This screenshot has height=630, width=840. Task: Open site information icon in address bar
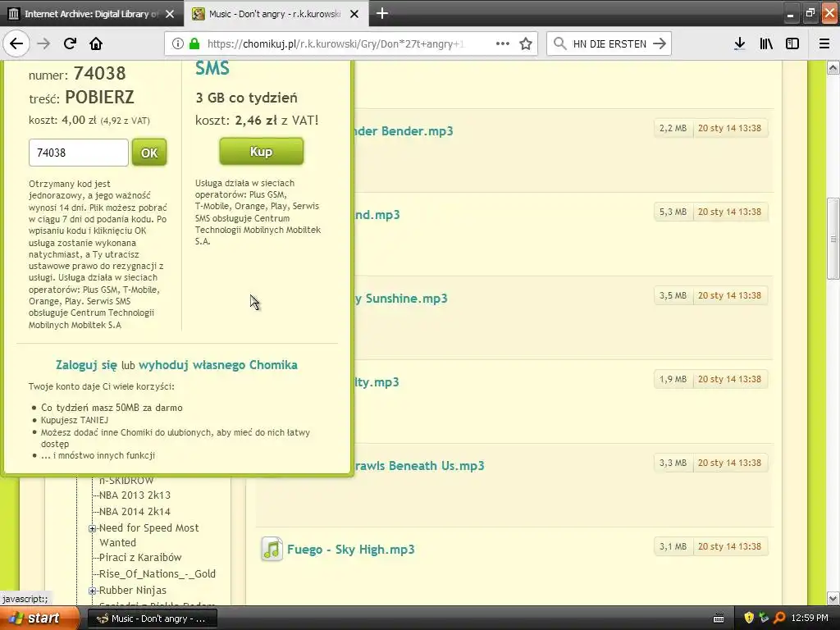(x=177, y=43)
